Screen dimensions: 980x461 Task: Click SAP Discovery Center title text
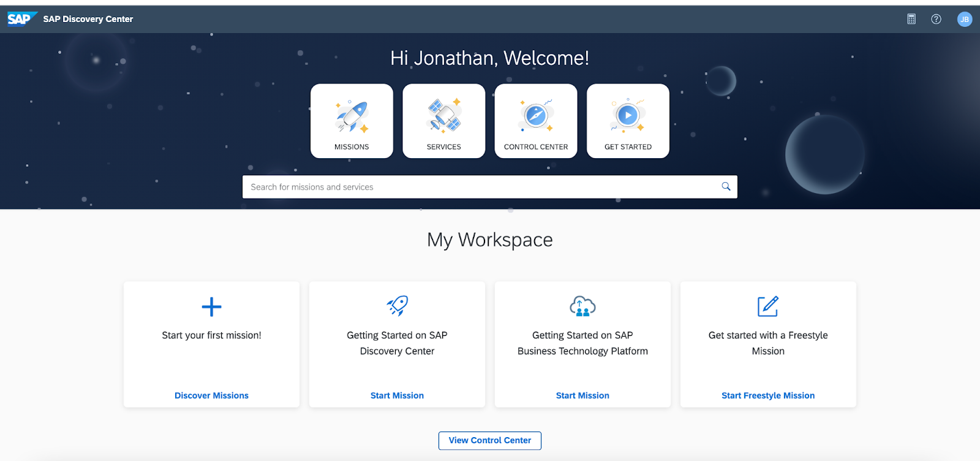pyautogui.click(x=88, y=19)
